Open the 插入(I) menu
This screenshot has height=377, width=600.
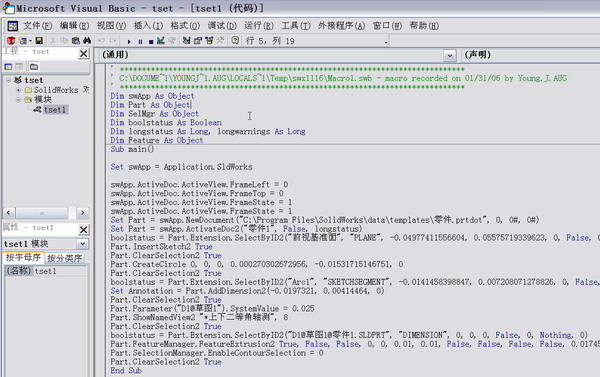148,26
